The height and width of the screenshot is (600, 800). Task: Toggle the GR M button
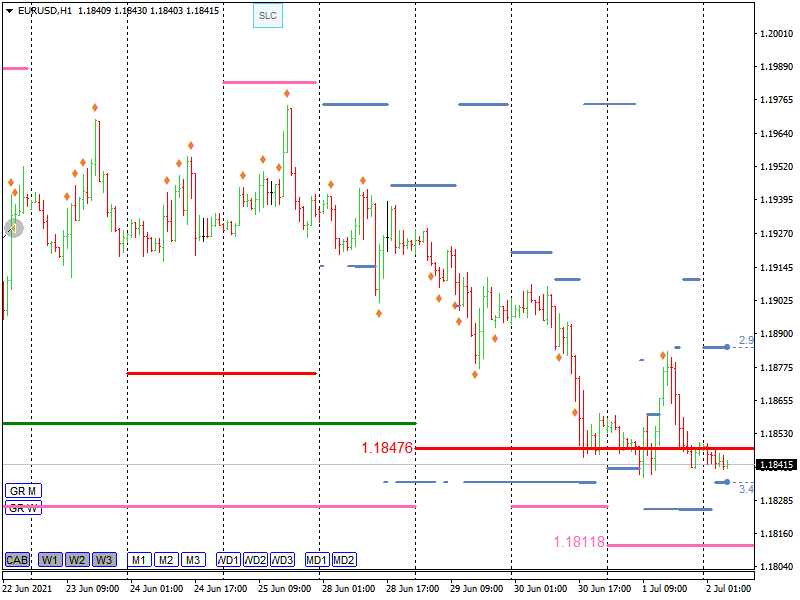tap(23, 491)
